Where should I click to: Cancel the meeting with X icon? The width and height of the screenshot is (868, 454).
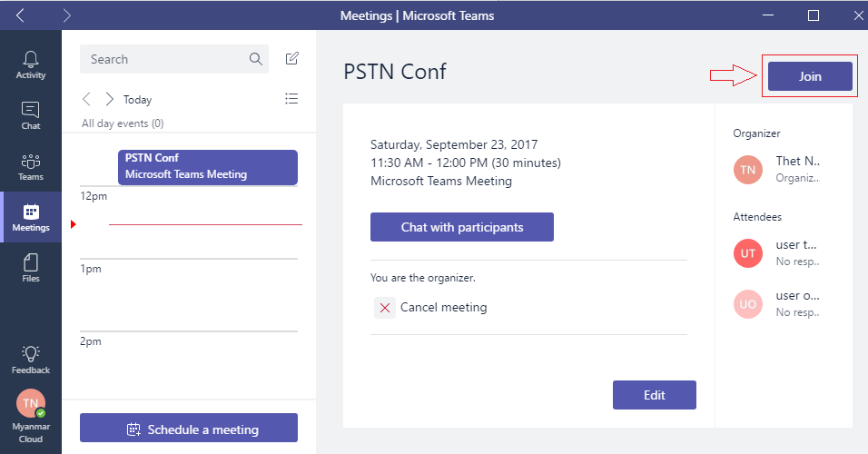click(x=385, y=307)
